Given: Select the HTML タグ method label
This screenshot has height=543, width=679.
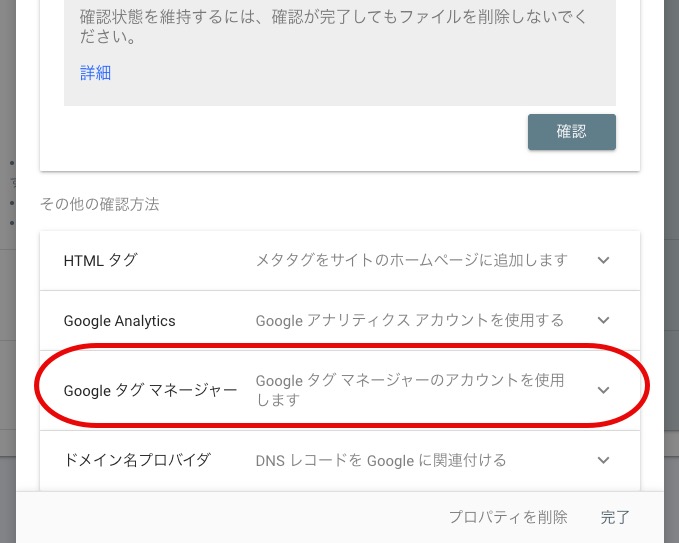Looking at the screenshot, I should click(100, 260).
